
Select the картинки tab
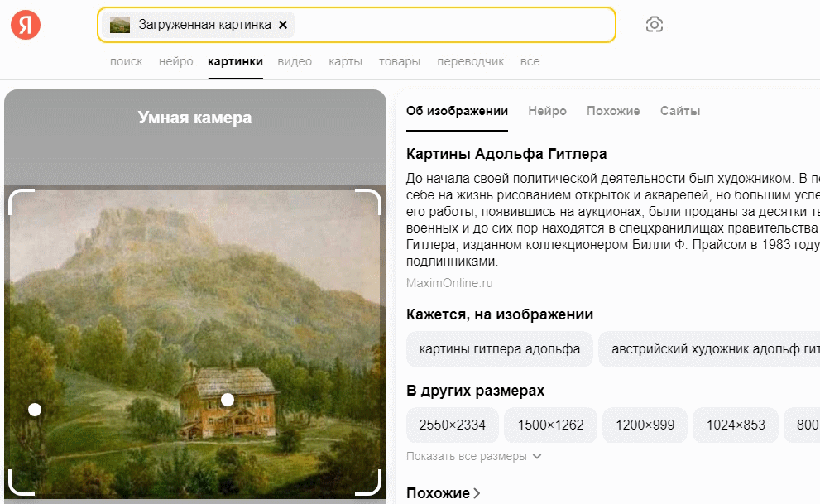point(235,61)
